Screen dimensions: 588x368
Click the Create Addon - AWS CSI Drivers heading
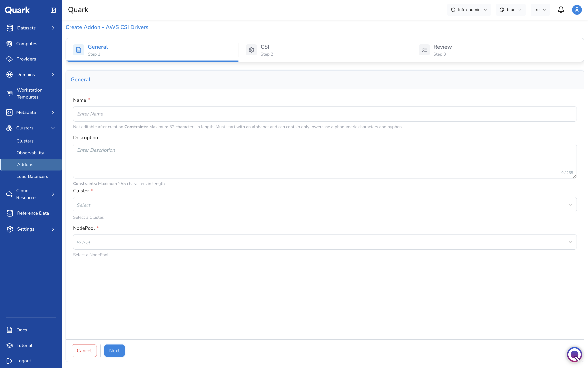(107, 27)
